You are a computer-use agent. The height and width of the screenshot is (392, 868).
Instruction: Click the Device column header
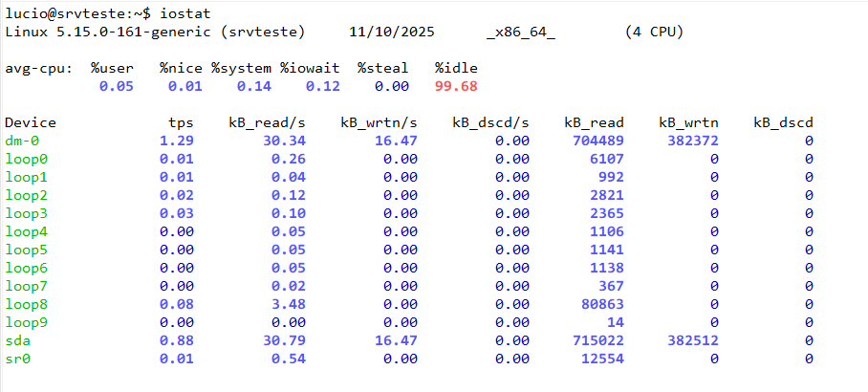pos(31,123)
